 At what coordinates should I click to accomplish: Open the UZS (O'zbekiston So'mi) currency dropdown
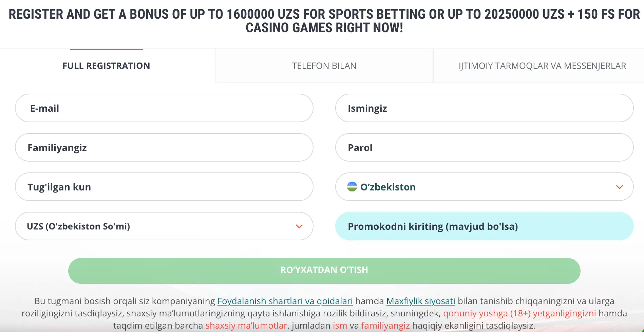164,226
